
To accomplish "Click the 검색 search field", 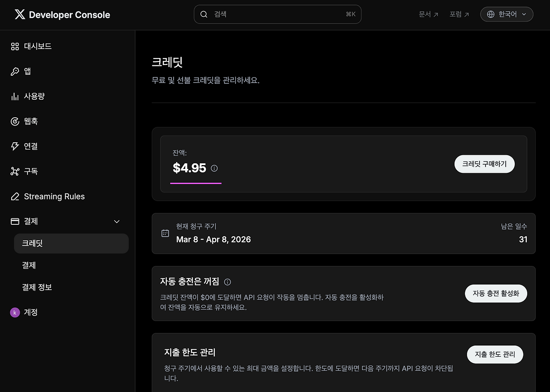I will point(278,14).
